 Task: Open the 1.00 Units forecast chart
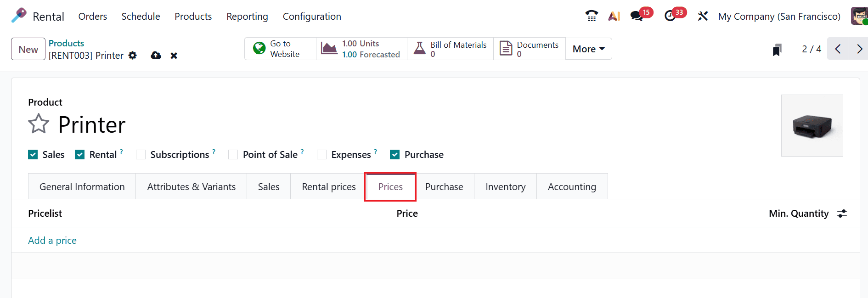[361, 49]
